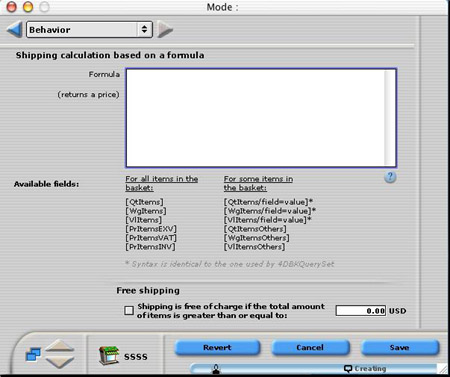Select the [WgItemsOthers] field
The image size is (450, 377).
[256, 238]
